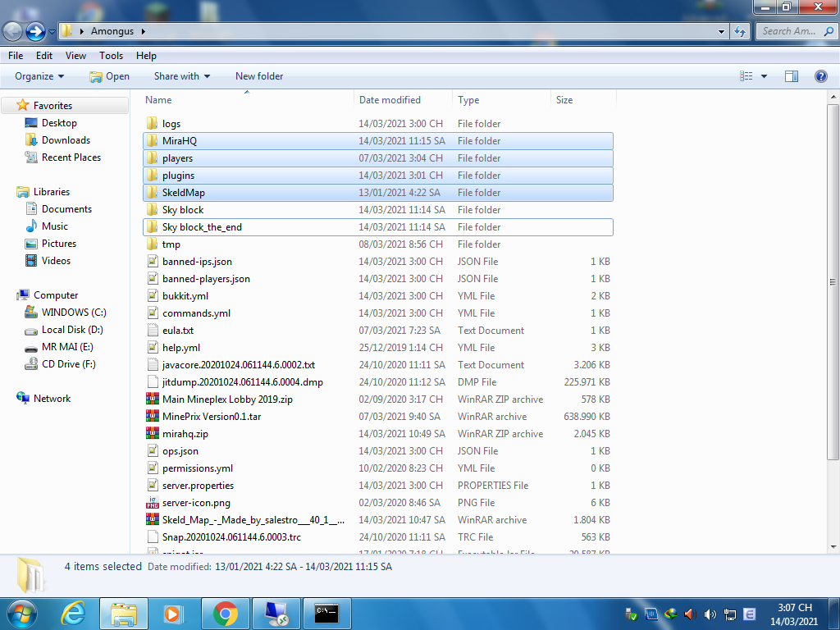Open the File menu
Viewport: 840px width, 630px height.
tap(16, 56)
